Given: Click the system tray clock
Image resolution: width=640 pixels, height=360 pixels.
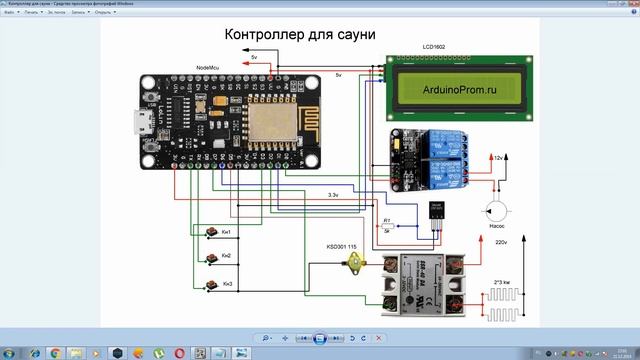Looking at the screenshot, I should (622, 353).
